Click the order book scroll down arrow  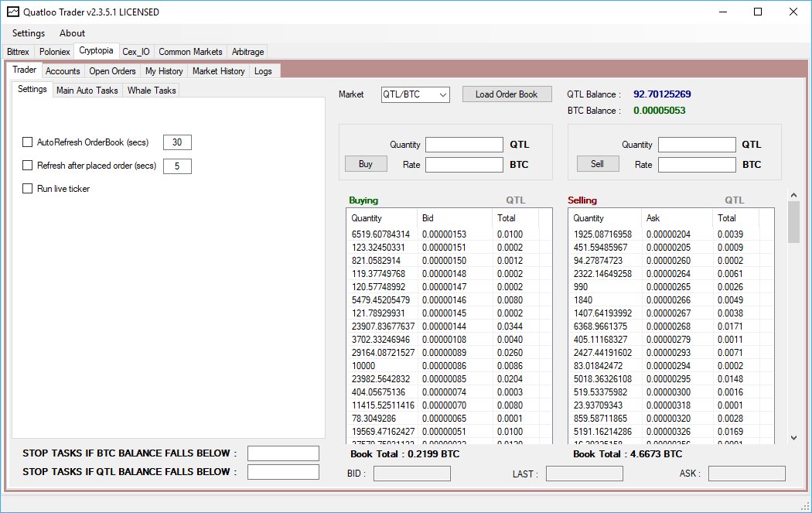click(793, 438)
